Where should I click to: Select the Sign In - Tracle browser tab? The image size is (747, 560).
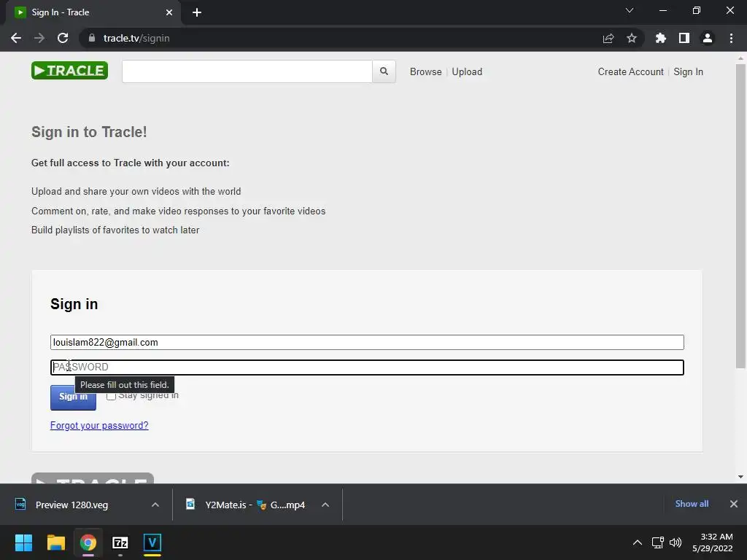tap(93, 12)
